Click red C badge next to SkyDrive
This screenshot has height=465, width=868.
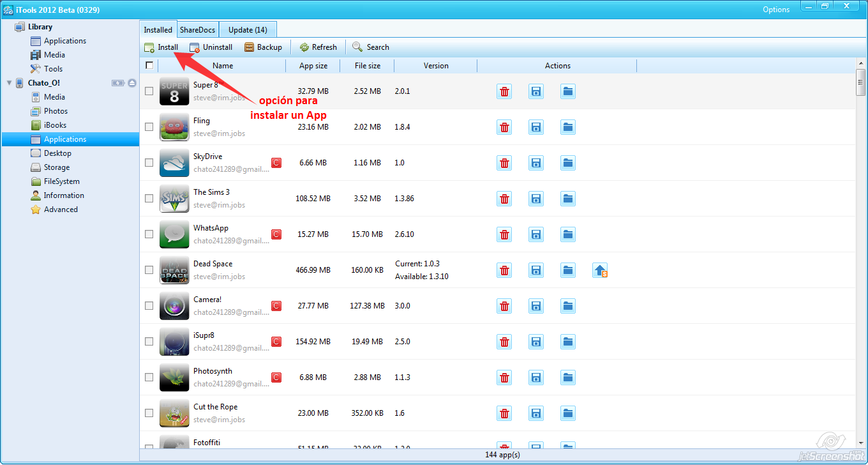tap(276, 163)
